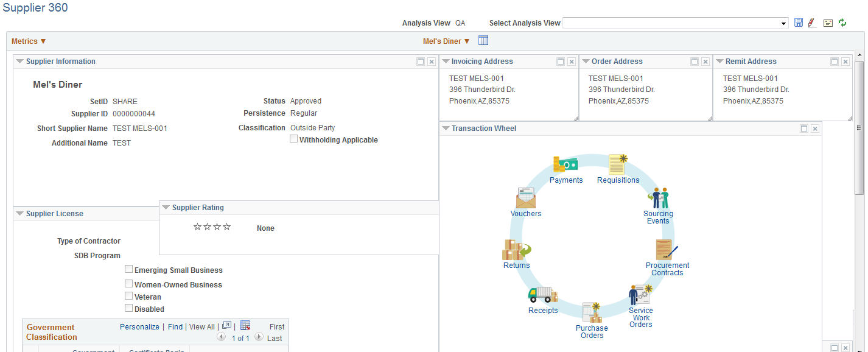Open Payments icon on Transaction Wheel

coord(565,164)
